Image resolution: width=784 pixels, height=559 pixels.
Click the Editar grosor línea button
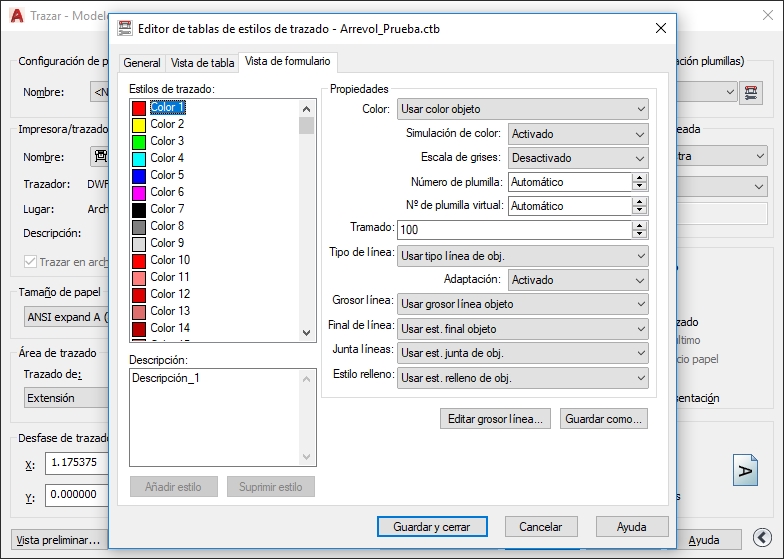coord(495,418)
